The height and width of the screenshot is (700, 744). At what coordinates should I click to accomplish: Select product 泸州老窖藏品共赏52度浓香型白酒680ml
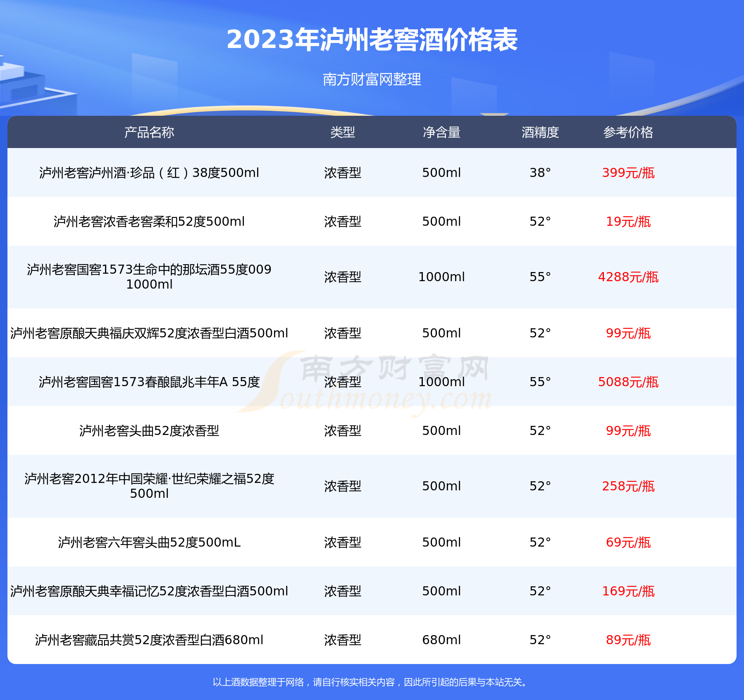coord(149,640)
